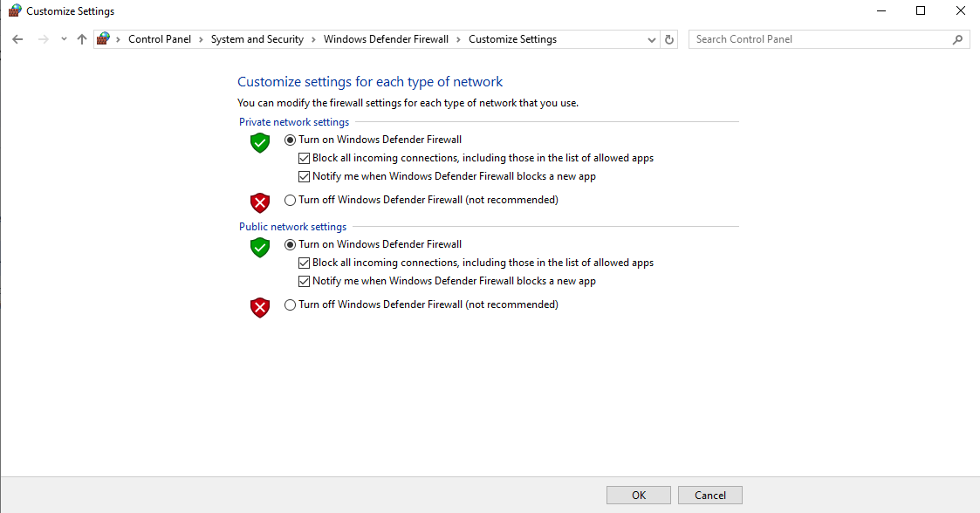Click the red shield under Public network settings
Image resolution: width=980 pixels, height=513 pixels.
tap(260, 307)
